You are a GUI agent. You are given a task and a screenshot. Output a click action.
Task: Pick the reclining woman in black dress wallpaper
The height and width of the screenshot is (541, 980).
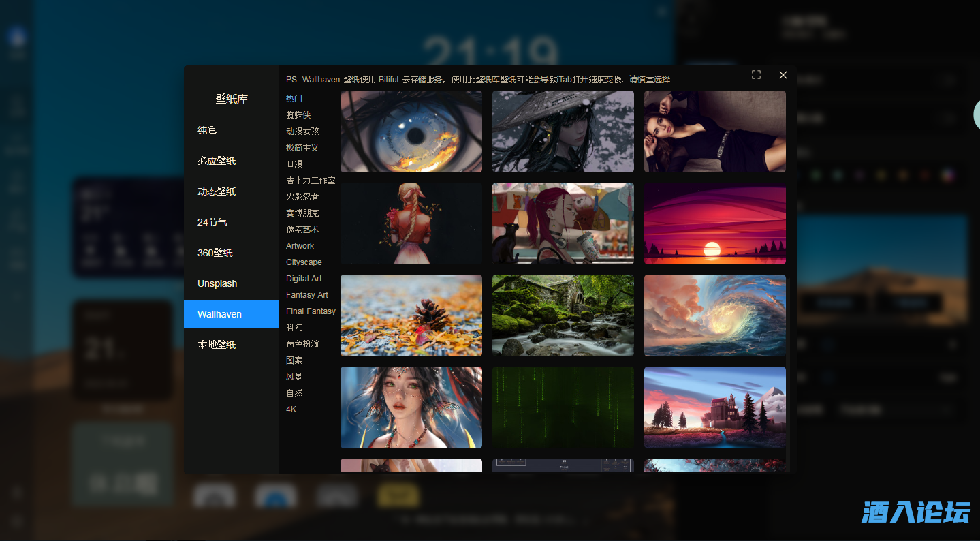[715, 132]
